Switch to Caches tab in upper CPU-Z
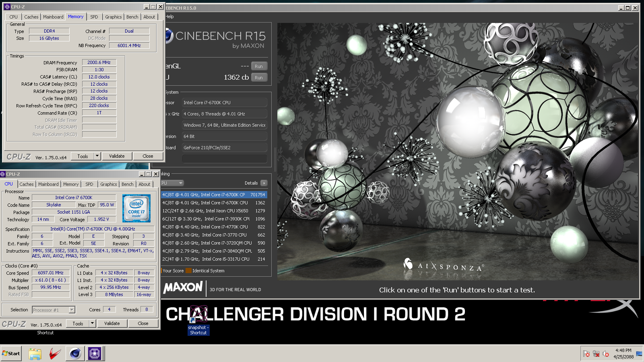The height and width of the screenshot is (362, 644). (31, 17)
